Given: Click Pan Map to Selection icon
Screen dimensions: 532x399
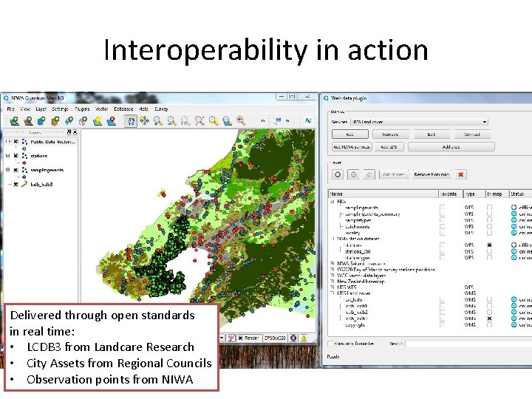Looking at the screenshot, I should pos(144,120).
